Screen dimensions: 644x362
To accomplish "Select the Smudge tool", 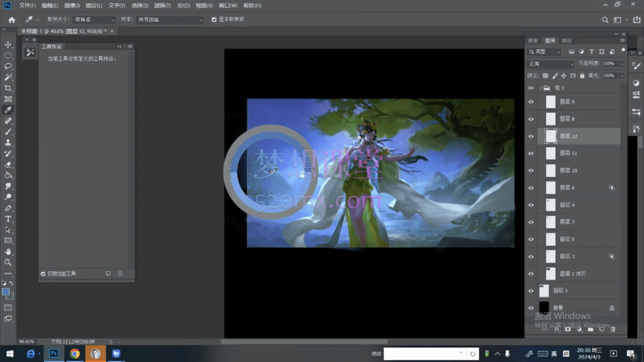I will [8, 186].
